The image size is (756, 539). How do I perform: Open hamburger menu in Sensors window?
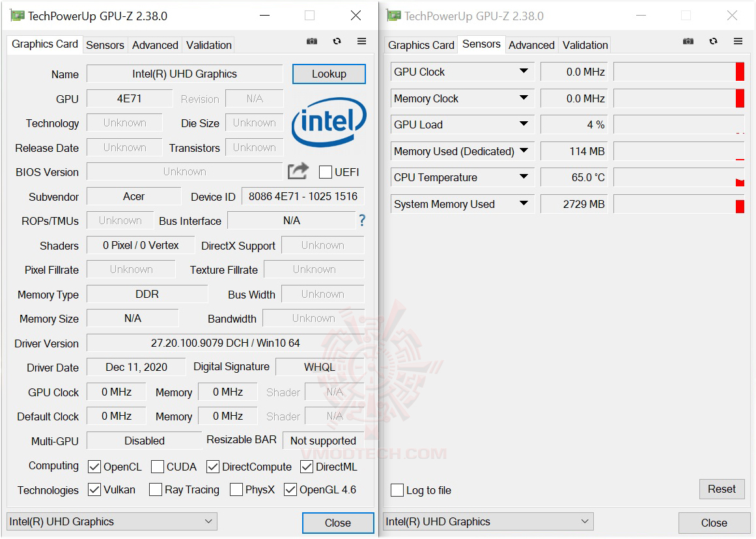pos(738,42)
